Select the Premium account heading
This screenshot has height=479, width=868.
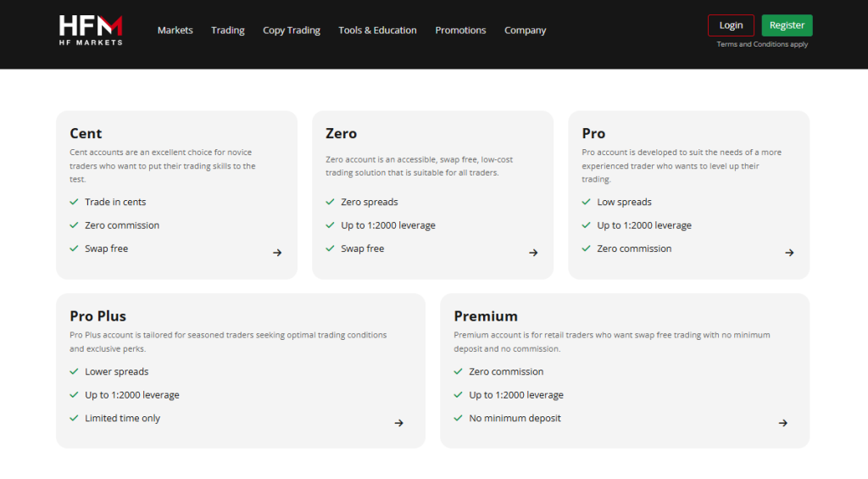click(x=486, y=316)
